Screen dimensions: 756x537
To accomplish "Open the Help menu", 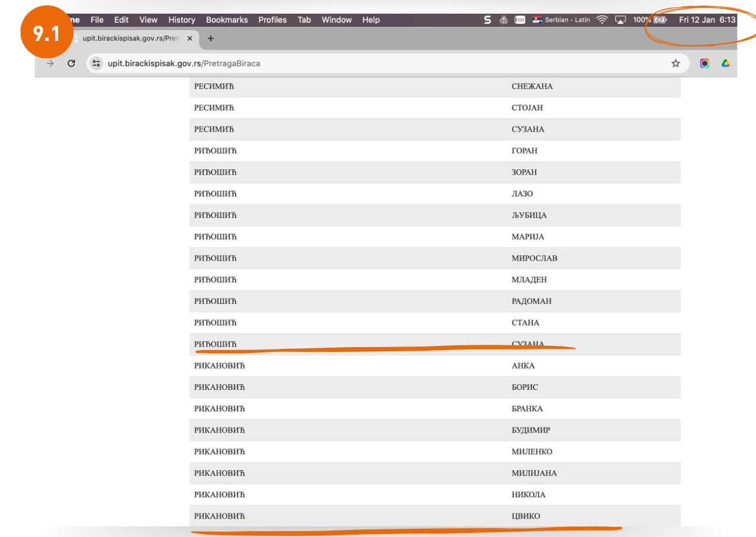I will click(x=371, y=20).
